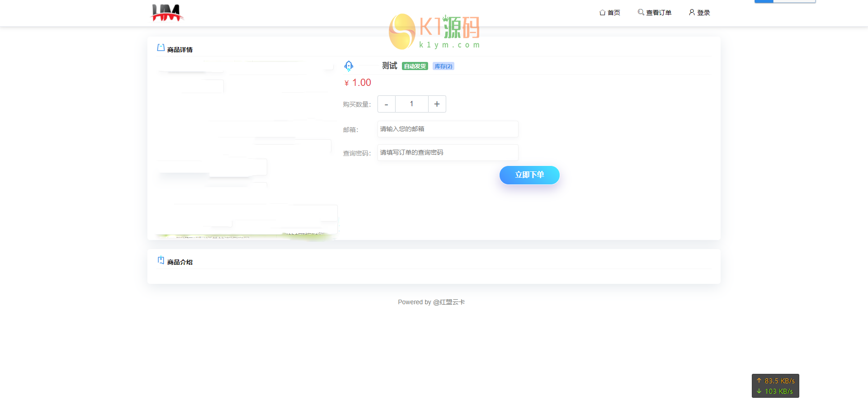Image resolution: width=868 pixels, height=410 pixels.
Task: Click the 商品详情 bag icon
Action: point(160,48)
